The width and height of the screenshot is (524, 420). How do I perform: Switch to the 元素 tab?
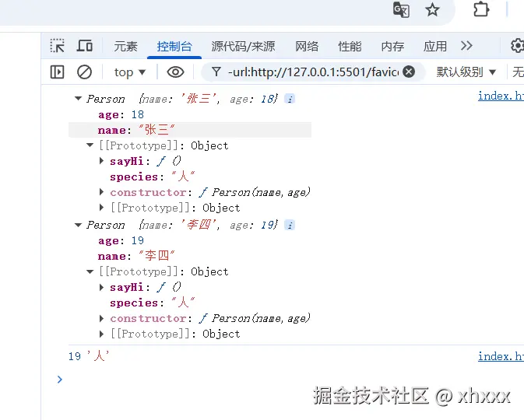(x=125, y=46)
